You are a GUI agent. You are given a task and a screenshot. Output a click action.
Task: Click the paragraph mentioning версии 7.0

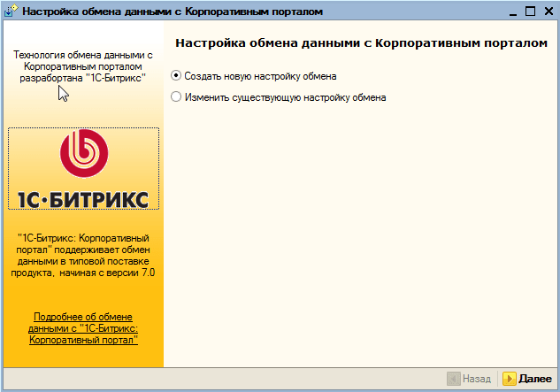tap(83, 256)
